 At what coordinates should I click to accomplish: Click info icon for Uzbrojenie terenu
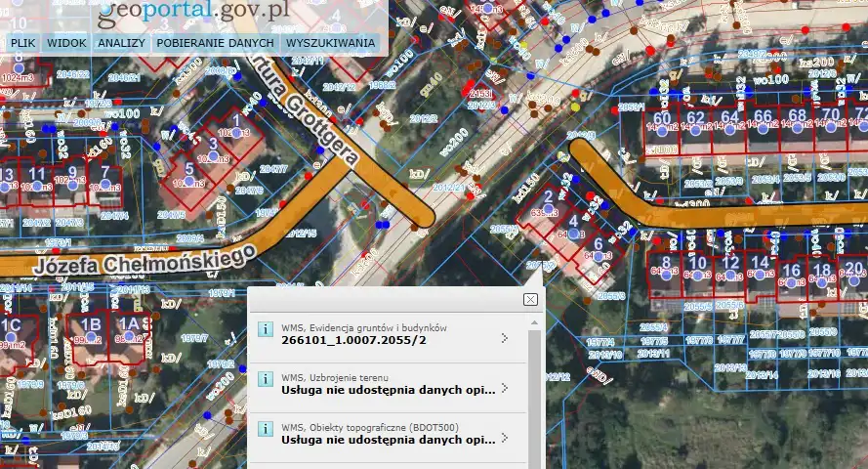265,380
